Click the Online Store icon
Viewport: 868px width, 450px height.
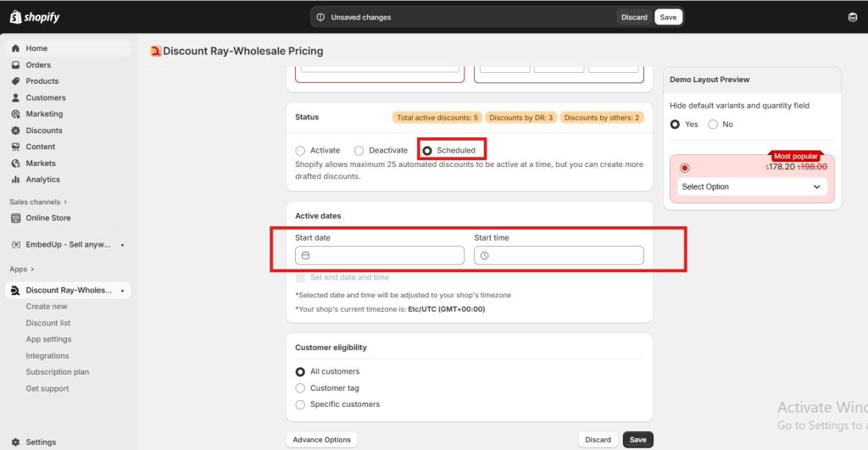pos(16,218)
